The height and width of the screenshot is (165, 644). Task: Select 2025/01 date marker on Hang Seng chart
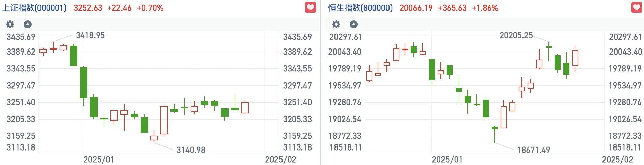tap(447, 159)
